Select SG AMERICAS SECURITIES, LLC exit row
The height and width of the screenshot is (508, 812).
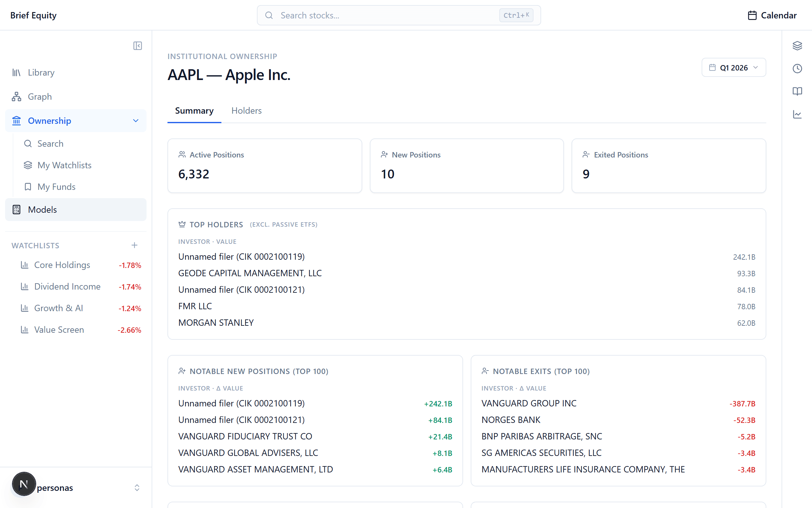pyautogui.click(x=619, y=453)
